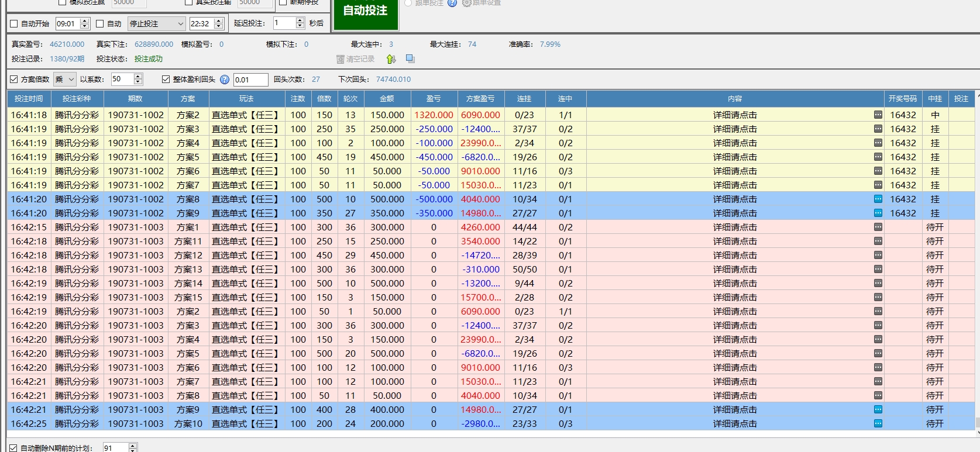Click the 50/50 连挂 cell
The image size is (980, 452).
(x=524, y=269)
